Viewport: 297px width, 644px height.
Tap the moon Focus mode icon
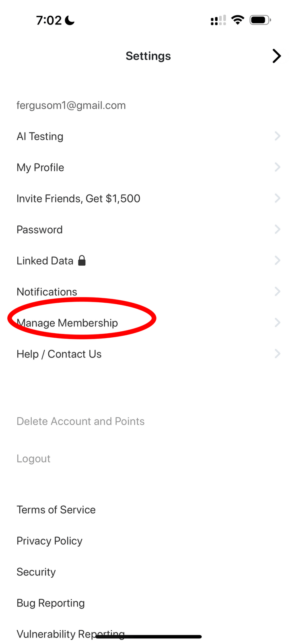[70, 20]
